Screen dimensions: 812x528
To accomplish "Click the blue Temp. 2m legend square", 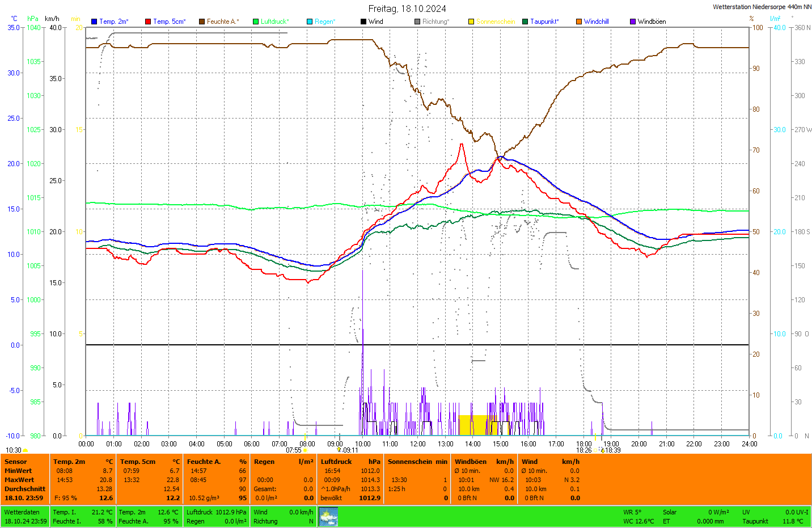I will (x=94, y=22).
